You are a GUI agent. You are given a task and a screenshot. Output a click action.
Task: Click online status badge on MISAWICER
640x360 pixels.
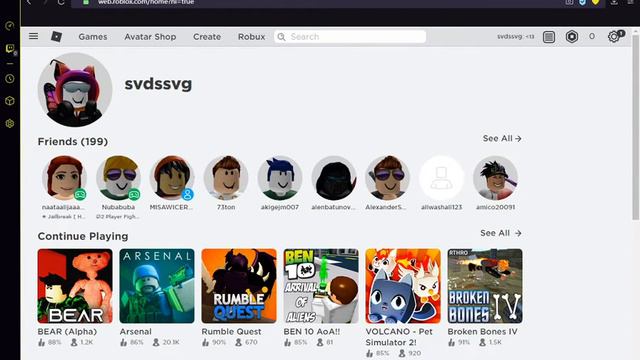click(188, 194)
